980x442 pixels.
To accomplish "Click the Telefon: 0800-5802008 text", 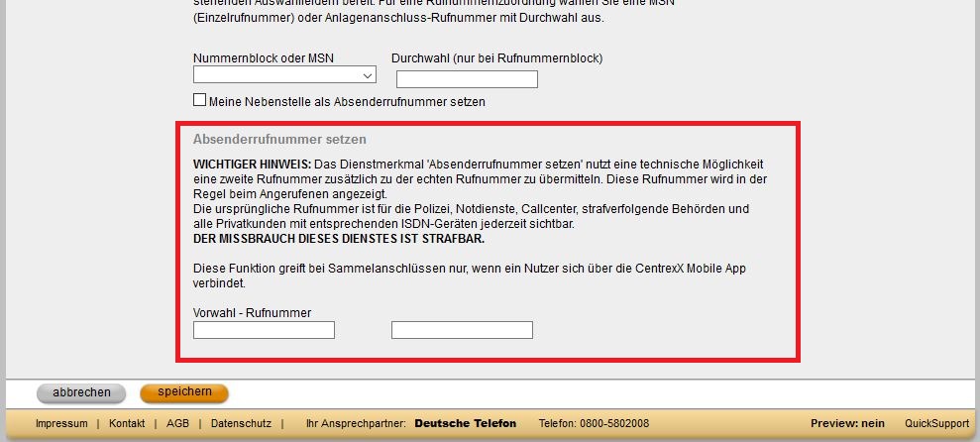I will [594, 424].
